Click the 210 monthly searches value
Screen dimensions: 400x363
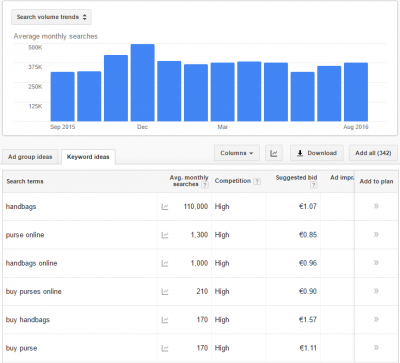coord(202,292)
